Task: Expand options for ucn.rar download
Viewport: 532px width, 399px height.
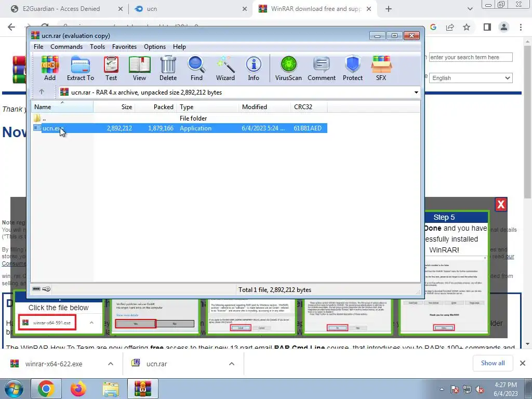Action: (232, 364)
